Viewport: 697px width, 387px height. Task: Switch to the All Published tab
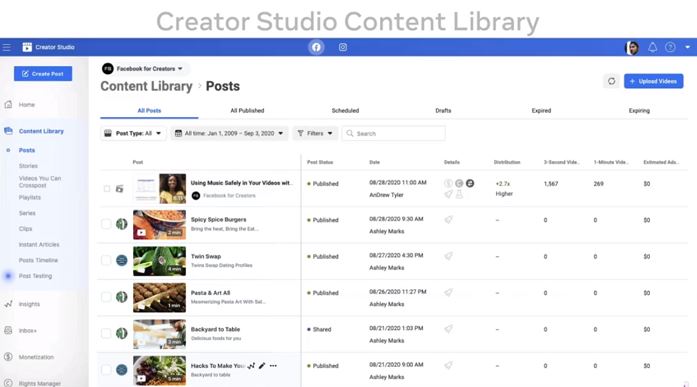coord(247,111)
